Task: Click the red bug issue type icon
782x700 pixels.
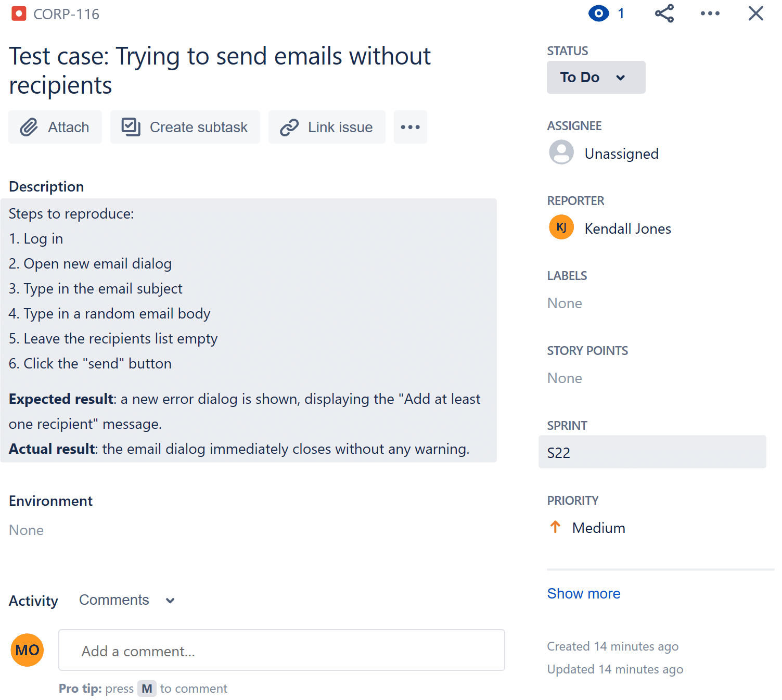Action: 19,14
